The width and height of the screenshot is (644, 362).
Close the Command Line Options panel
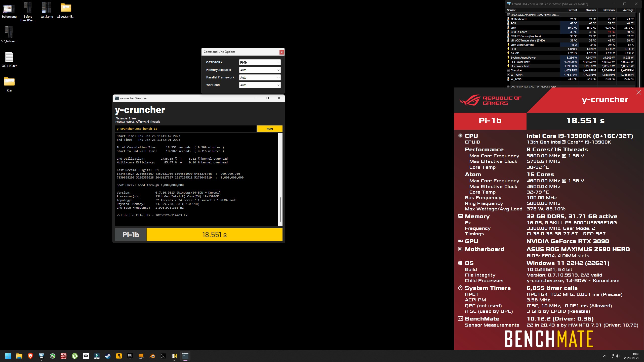tap(282, 52)
